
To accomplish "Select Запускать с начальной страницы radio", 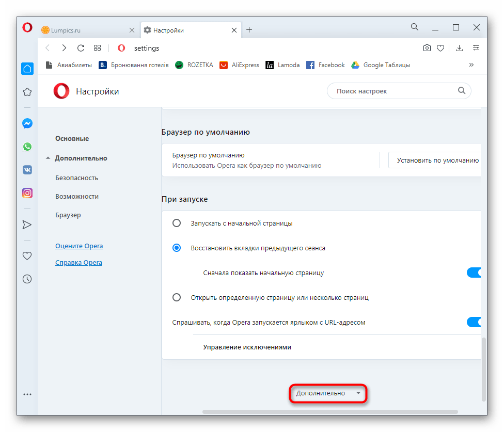I will point(177,223).
